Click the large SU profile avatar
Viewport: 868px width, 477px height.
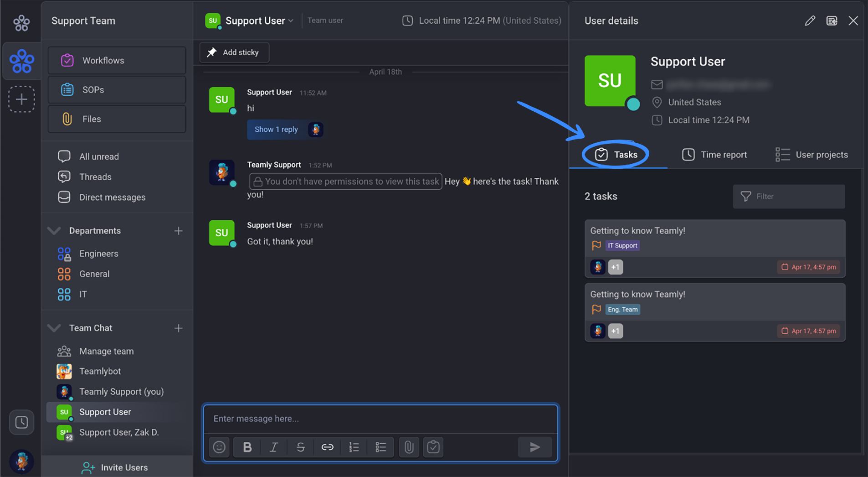click(610, 81)
